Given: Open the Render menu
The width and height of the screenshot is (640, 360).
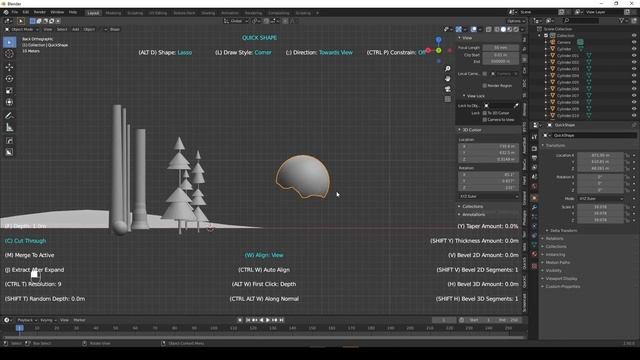Looking at the screenshot, I should (x=40, y=12).
